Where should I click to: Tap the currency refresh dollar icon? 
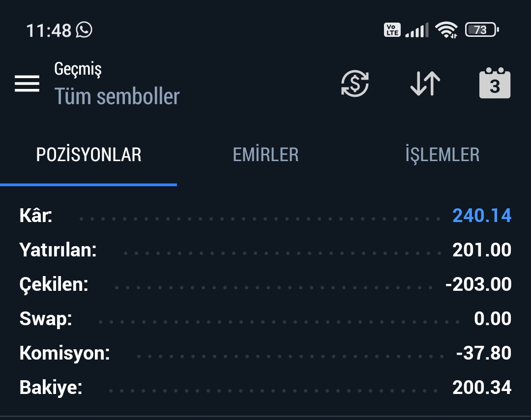[355, 84]
